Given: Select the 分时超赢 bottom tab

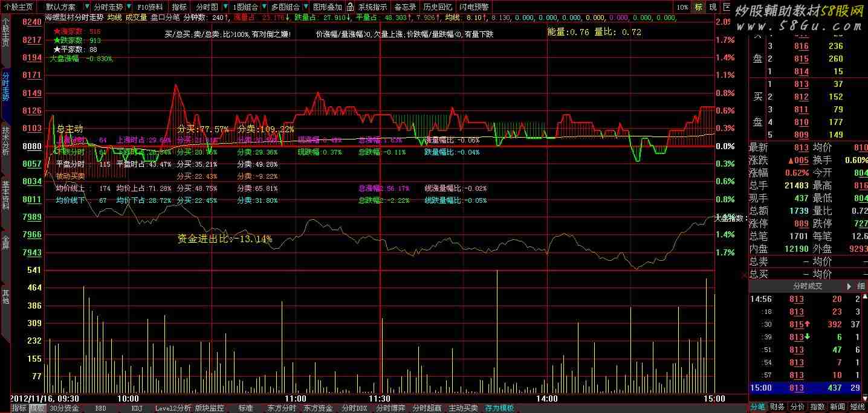Looking at the screenshot, I should (x=427, y=408).
